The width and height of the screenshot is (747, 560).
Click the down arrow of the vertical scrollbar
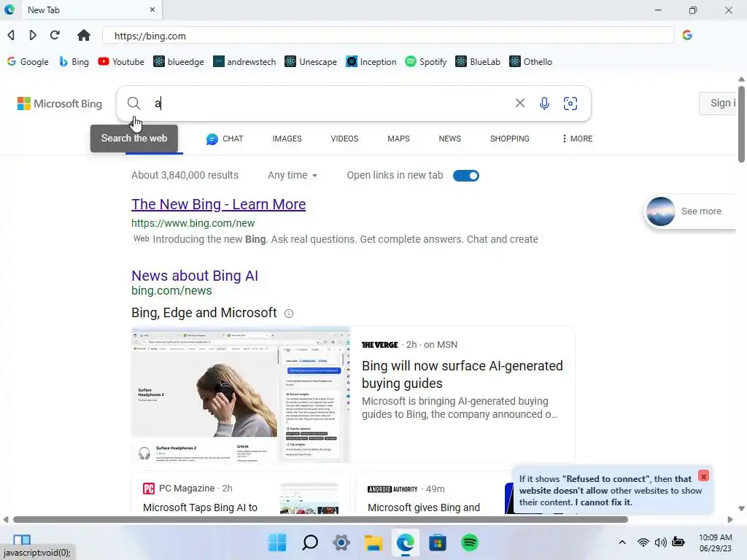click(741, 508)
